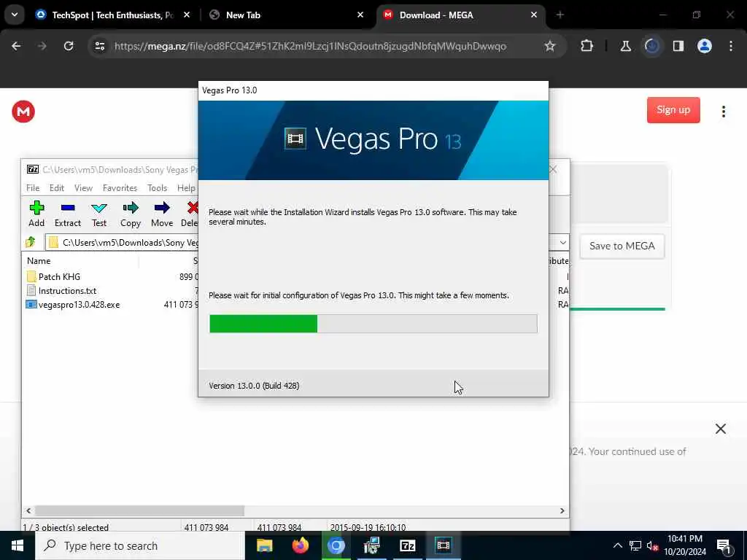Open a new browser tab with plus
747x560 pixels.
[560, 15]
